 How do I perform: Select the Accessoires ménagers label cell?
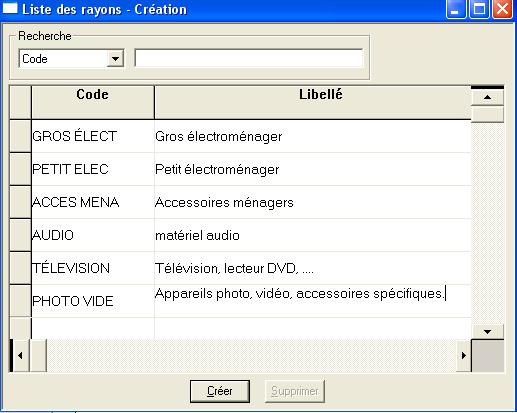[x=313, y=202]
